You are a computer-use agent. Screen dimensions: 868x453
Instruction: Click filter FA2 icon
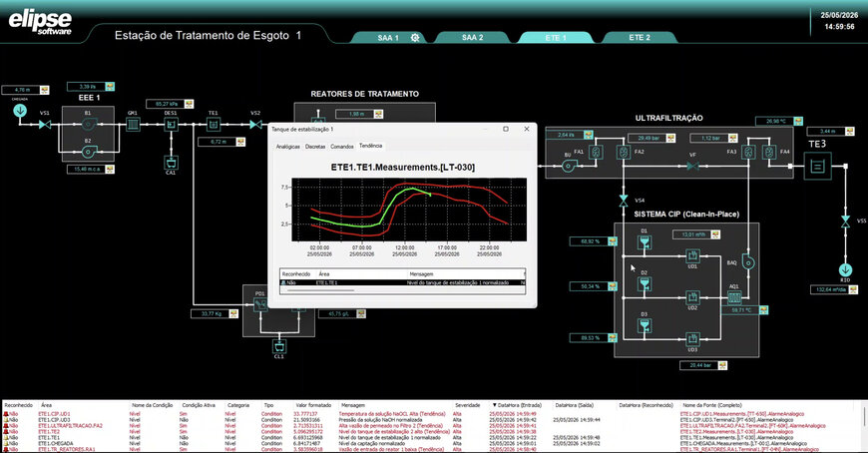624,153
